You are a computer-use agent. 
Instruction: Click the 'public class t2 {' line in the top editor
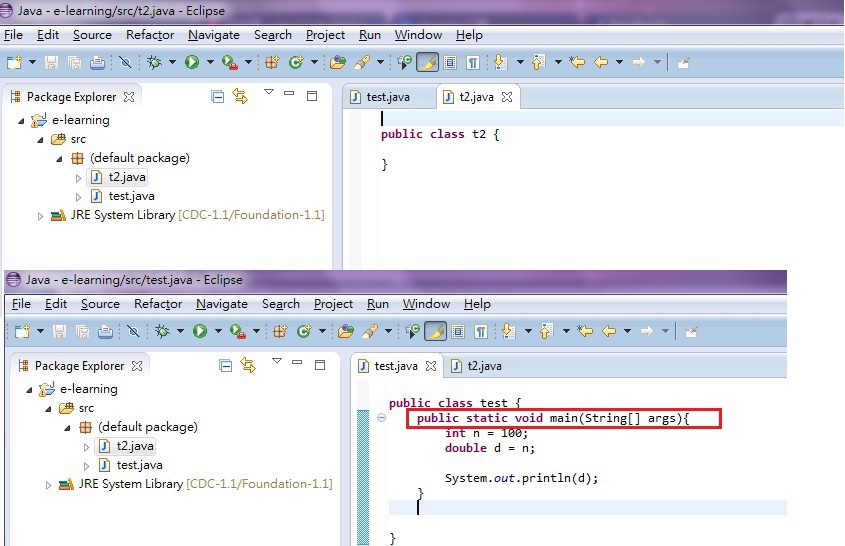coord(440,134)
